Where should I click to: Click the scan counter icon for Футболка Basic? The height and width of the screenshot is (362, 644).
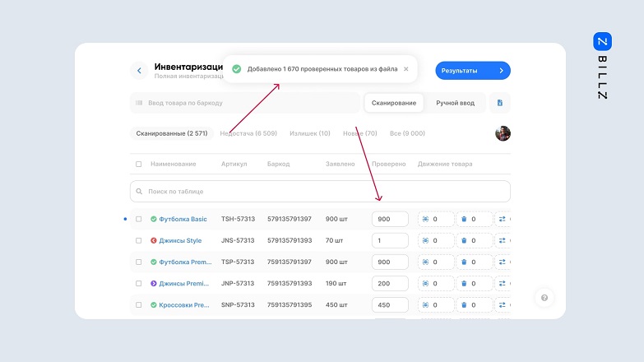425,220
